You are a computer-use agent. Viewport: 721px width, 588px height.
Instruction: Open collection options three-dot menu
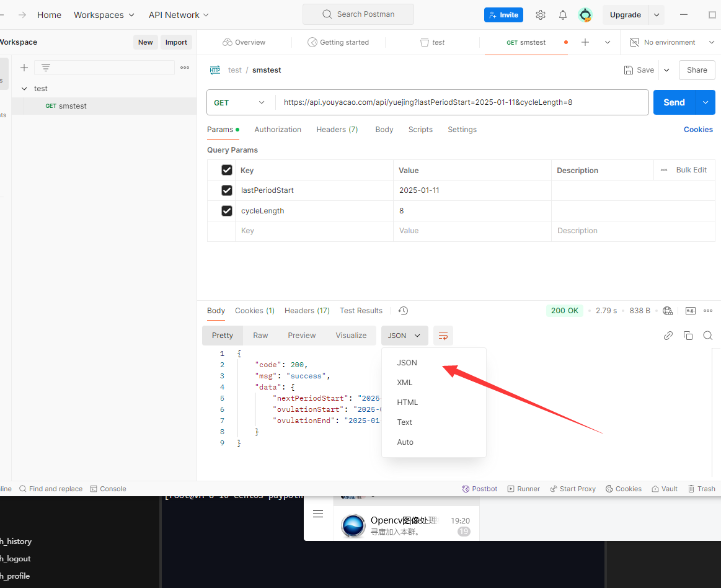[185, 68]
